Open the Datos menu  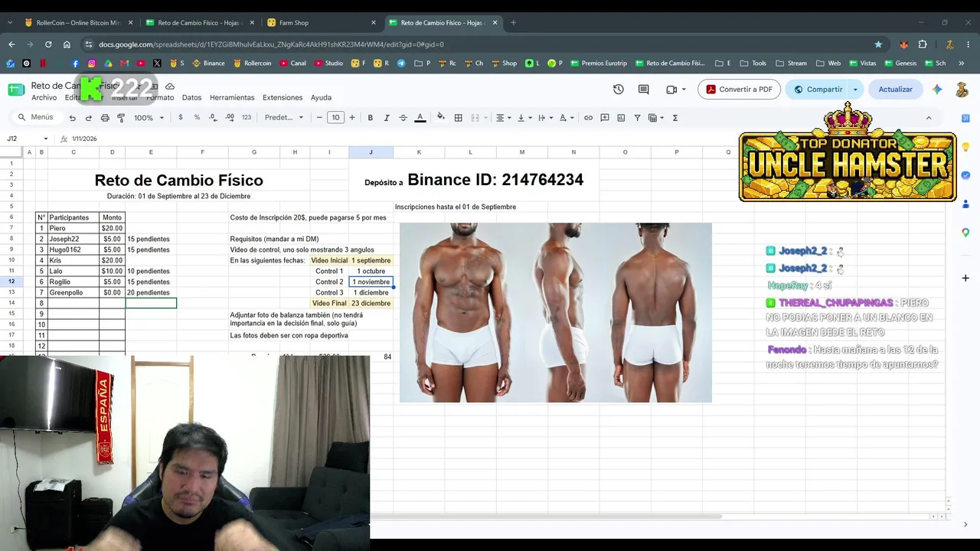(x=191, y=98)
